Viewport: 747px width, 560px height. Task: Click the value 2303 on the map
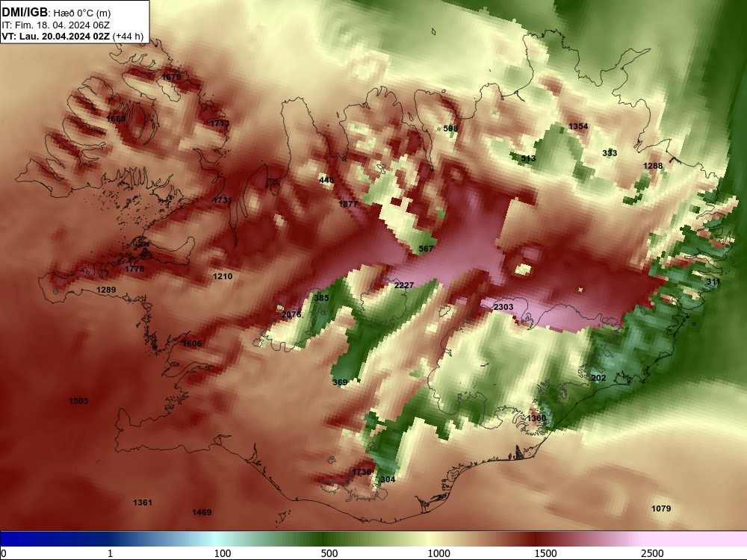click(503, 307)
